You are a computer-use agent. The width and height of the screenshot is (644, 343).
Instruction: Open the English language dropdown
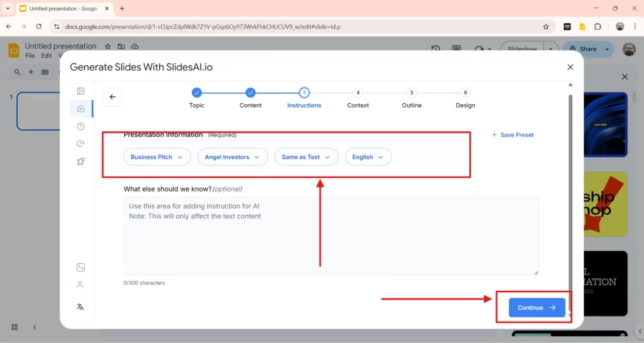(x=368, y=157)
